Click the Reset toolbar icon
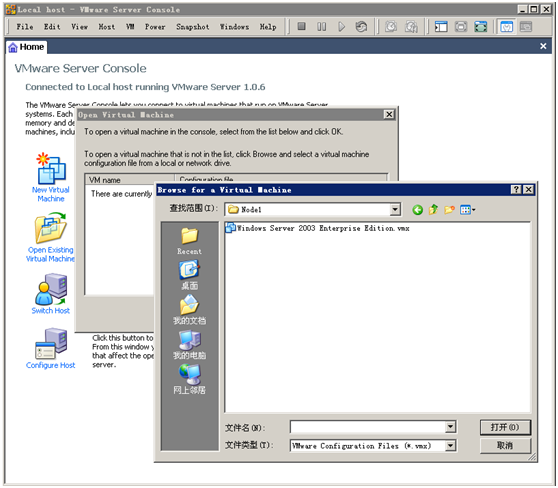This screenshot has height=488, width=558. point(361,26)
